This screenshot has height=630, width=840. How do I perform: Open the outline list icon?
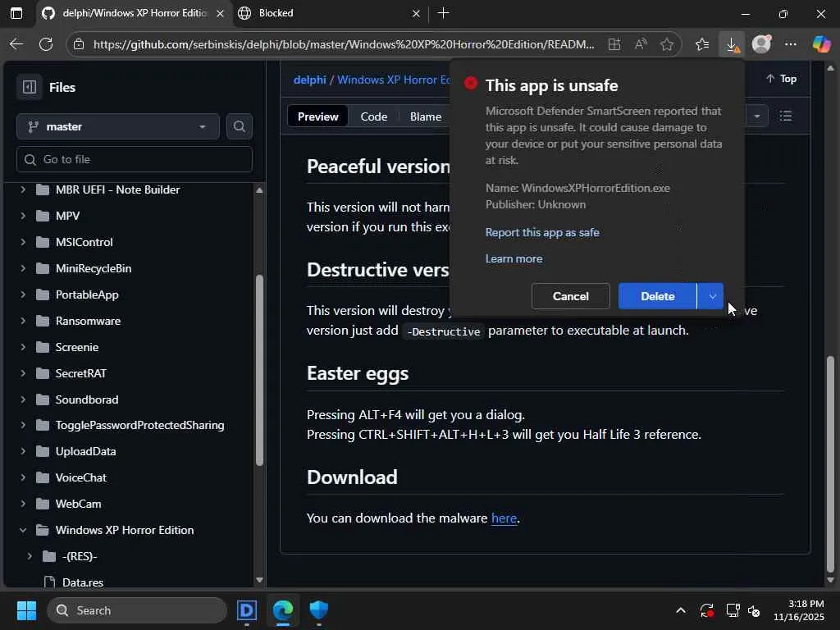point(786,116)
